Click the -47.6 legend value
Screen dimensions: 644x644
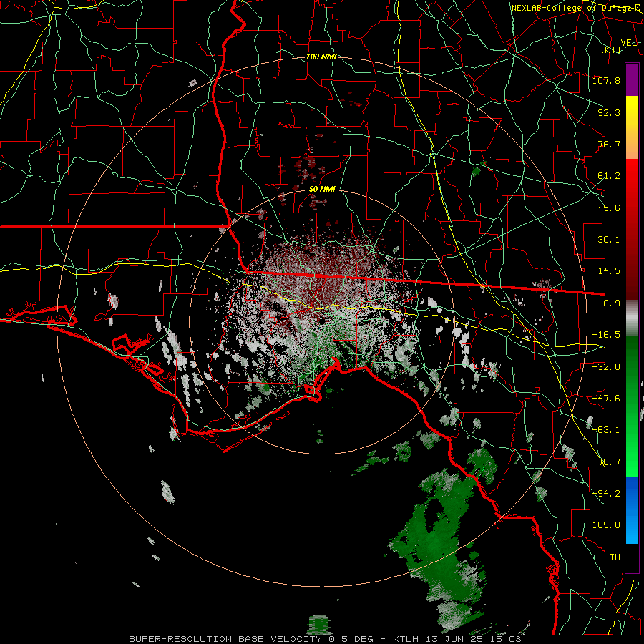(x=606, y=399)
